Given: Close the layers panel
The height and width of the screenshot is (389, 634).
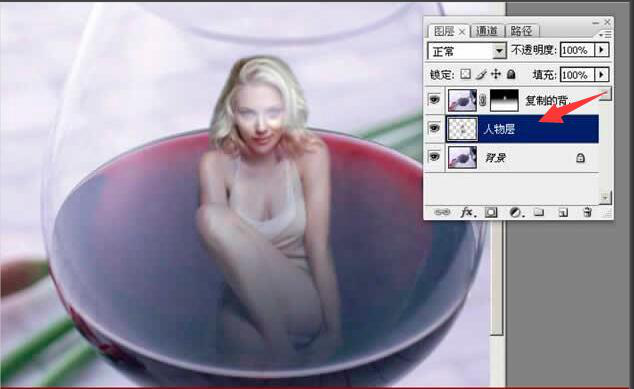Looking at the screenshot, I should 607,22.
